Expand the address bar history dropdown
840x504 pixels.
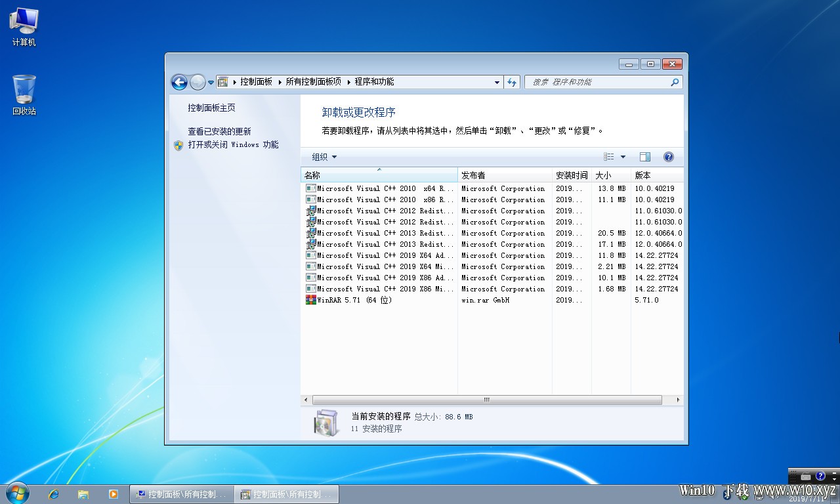coord(497,82)
